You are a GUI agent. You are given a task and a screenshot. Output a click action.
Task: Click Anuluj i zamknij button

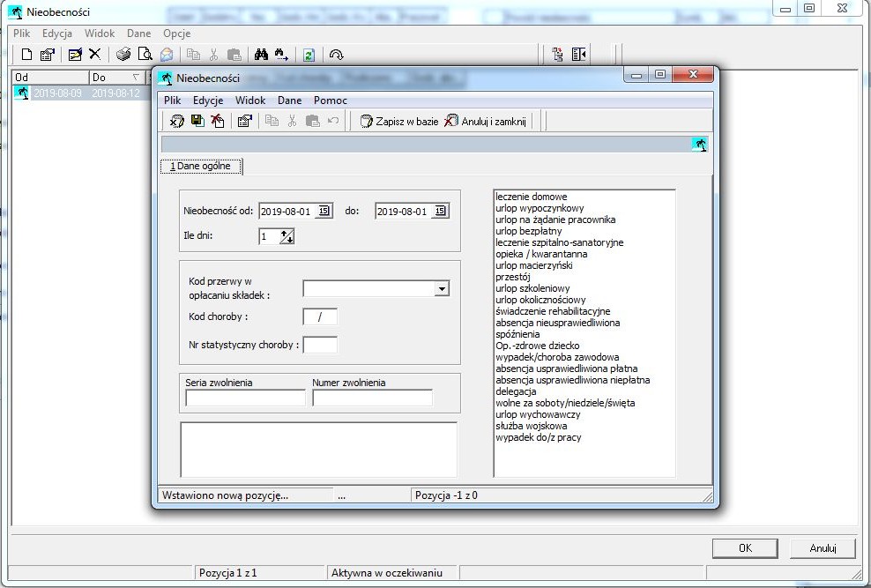pos(486,121)
